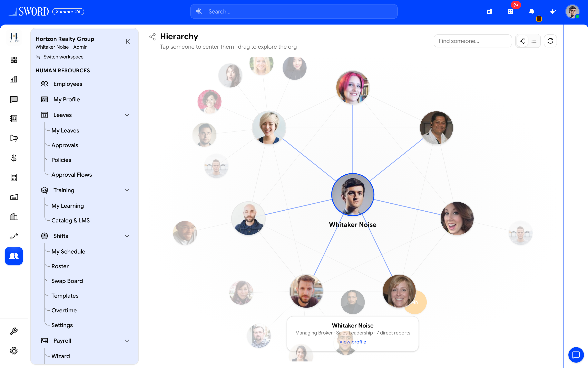Collapse the sidebar panel arrow
Screen dimensions: 588x368
tap(128, 41)
